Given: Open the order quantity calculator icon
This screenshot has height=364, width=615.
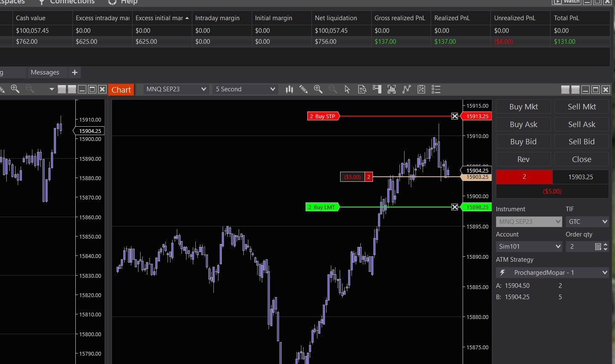Looking at the screenshot, I should click(598, 247).
